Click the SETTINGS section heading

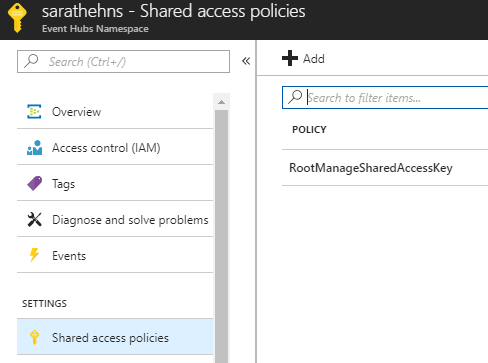click(x=44, y=304)
